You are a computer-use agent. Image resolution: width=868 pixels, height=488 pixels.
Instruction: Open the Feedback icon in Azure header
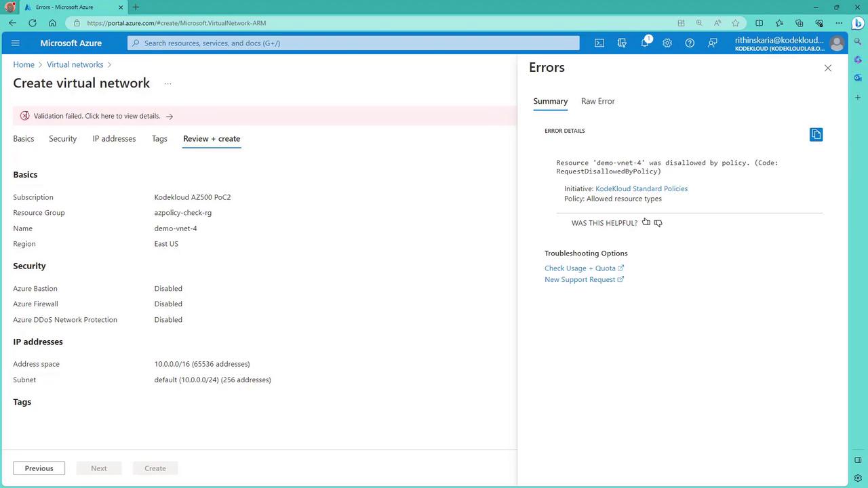click(713, 43)
